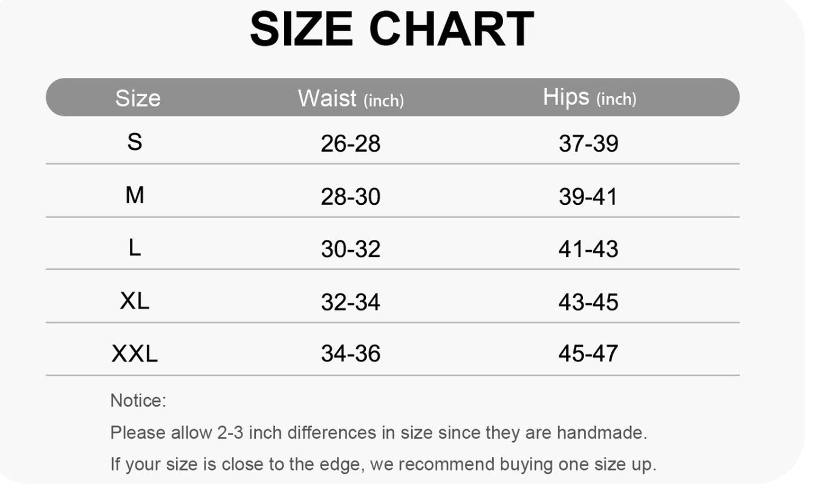The height and width of the screenshot is (504, 820).
Task: Click the Waist (inch) column header
Action: [351, 99]
